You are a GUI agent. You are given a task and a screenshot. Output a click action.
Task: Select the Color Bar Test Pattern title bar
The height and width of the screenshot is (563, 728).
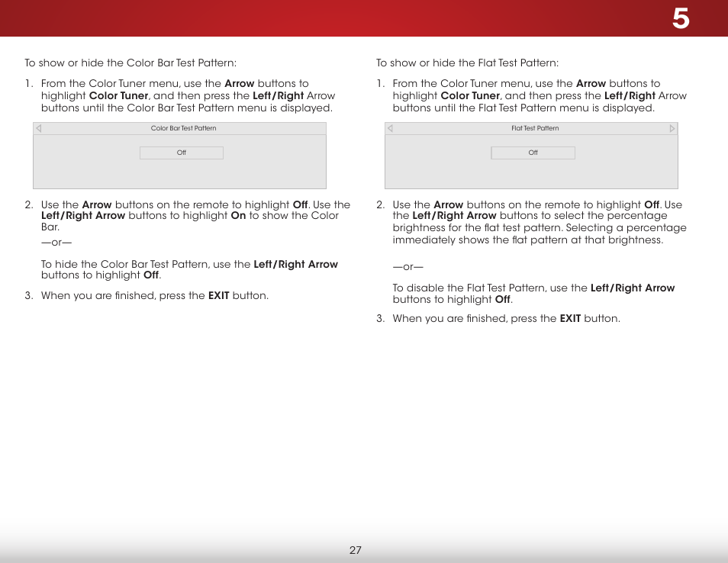click(179, 129)
